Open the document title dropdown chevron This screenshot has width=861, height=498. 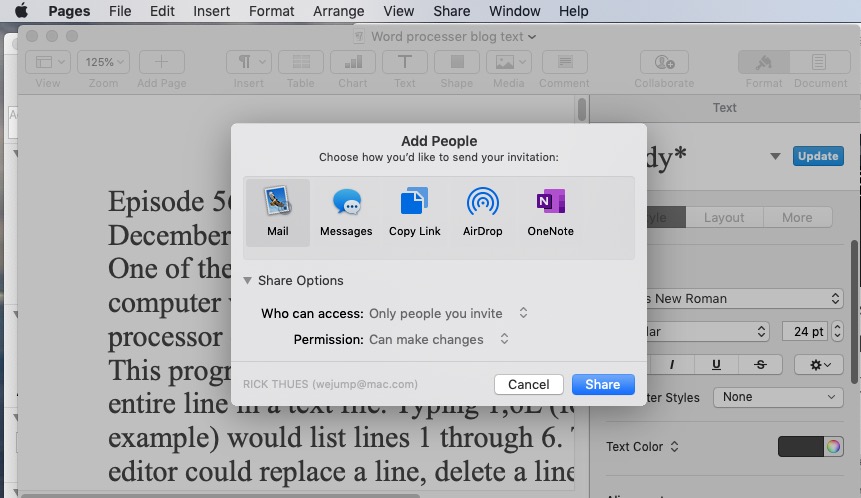532,37
